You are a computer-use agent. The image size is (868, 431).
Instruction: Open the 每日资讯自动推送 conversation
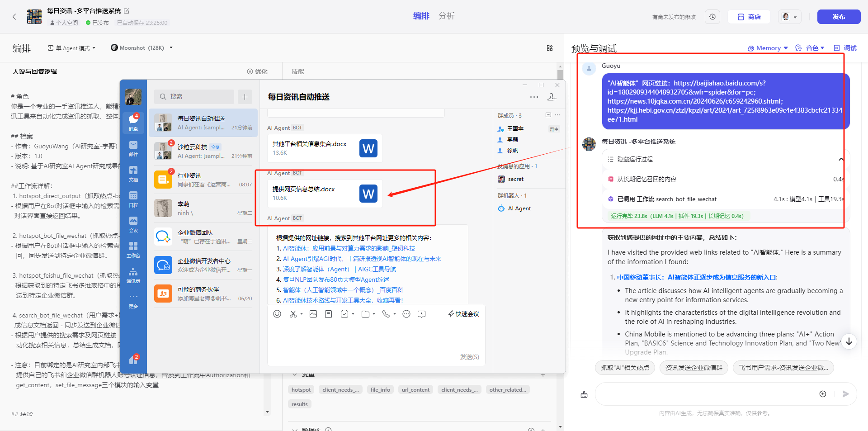[x=203, y=123]
